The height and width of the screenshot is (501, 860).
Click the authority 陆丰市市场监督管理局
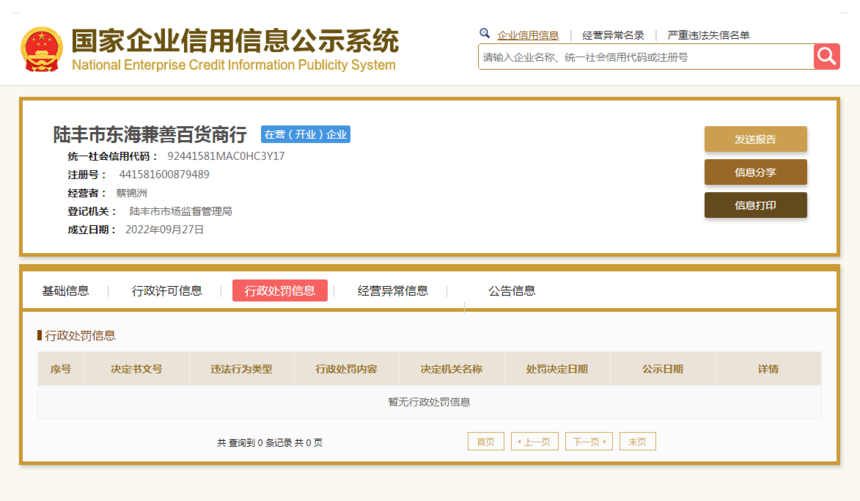[x=180, y=211]
